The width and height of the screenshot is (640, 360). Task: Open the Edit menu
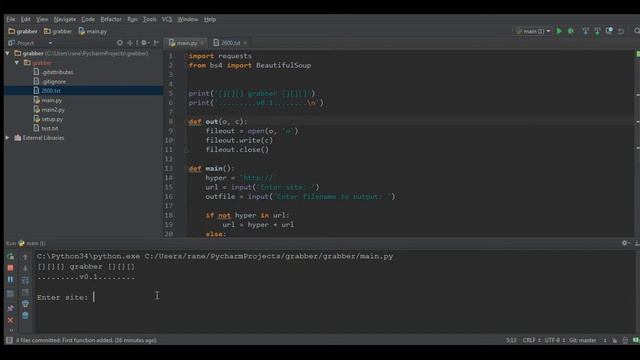(26, 19)
